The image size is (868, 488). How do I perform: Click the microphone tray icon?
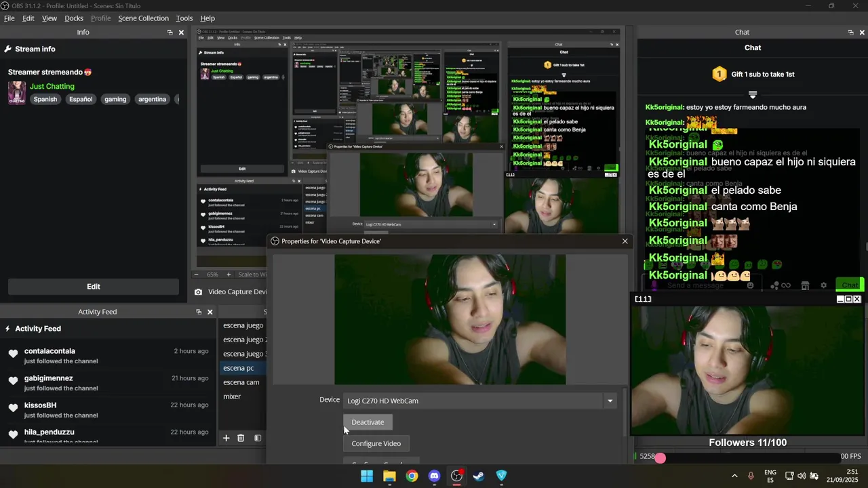pos(751,476)
